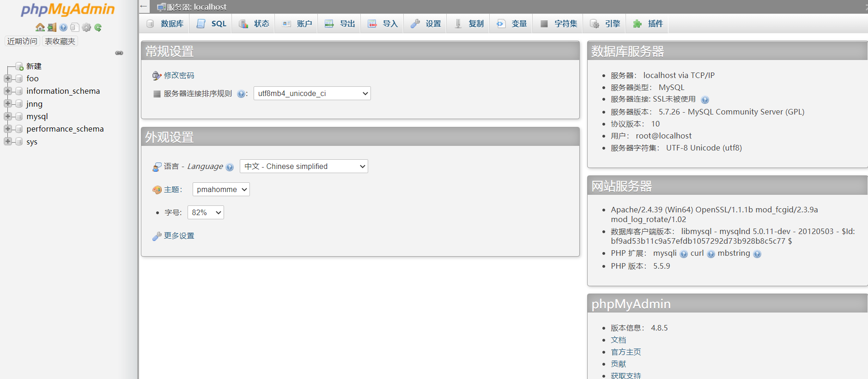Click the foo database cylinder icon
This screenshot has width=868, height=379.
[x=19, y=78]
